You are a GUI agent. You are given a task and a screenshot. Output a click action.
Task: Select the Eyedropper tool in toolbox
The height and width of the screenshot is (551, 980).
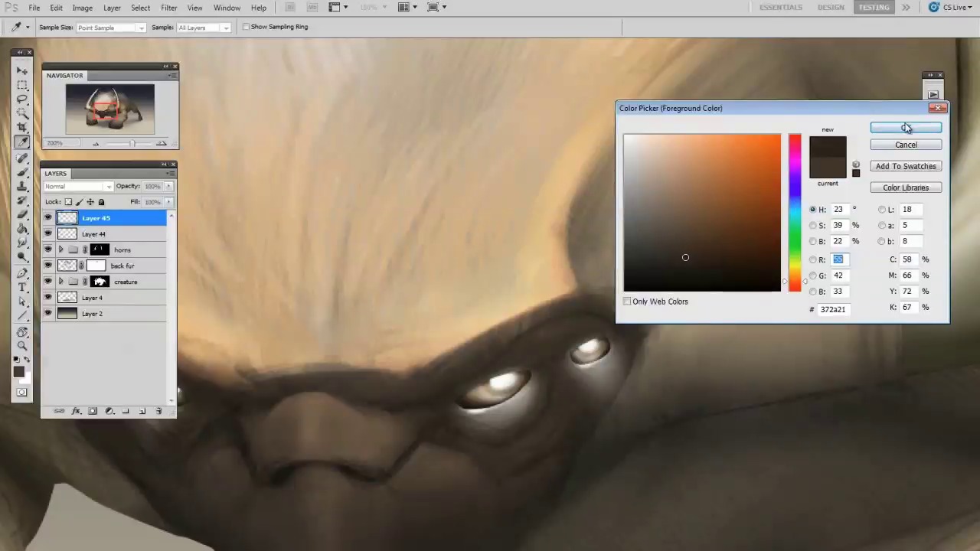pyautogui.click(x=22, y=142)
